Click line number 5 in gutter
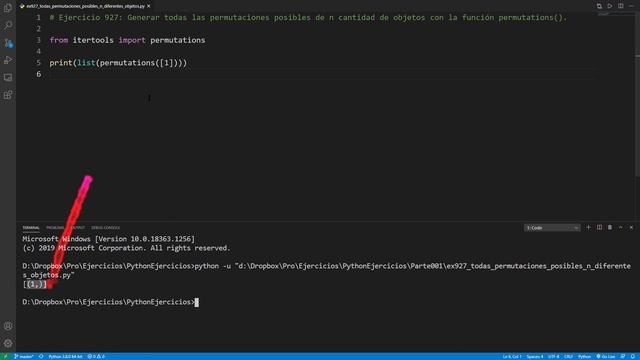The image size is (640, 360). 38,62
